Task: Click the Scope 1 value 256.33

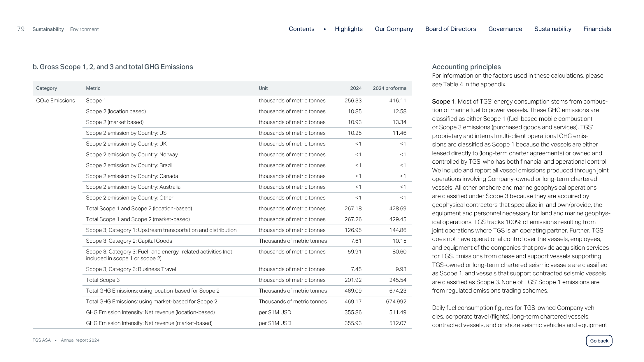Action: coord(353,101)
